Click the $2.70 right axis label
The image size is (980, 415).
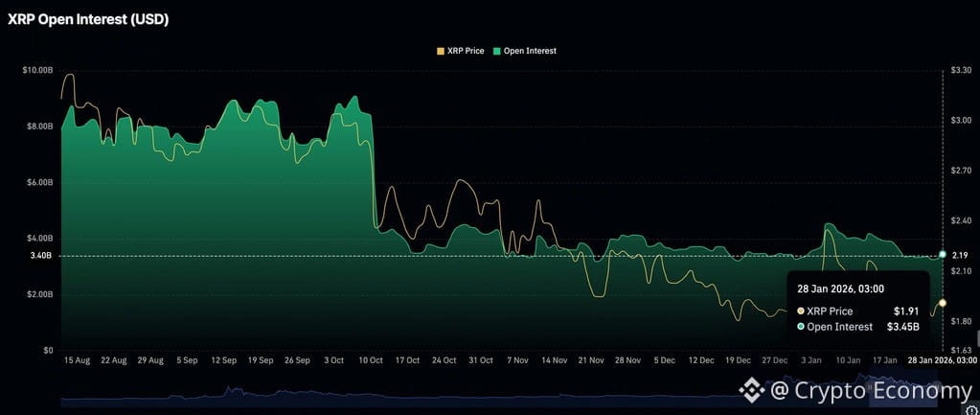960,171
